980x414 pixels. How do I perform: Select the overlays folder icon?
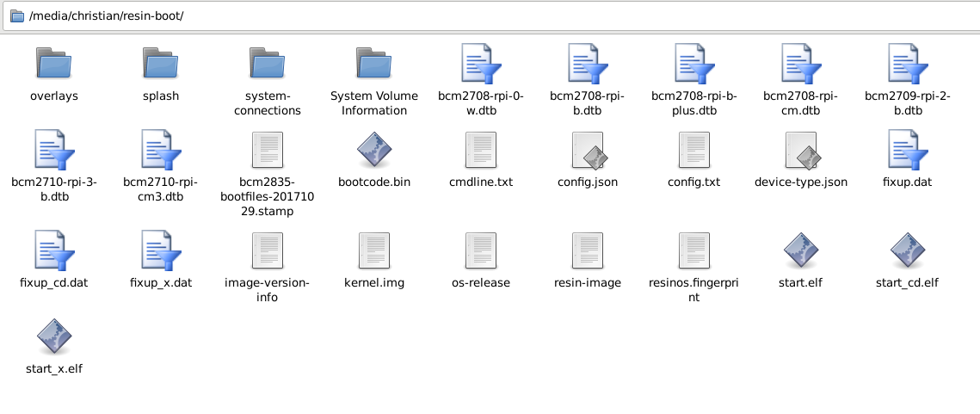53,63
